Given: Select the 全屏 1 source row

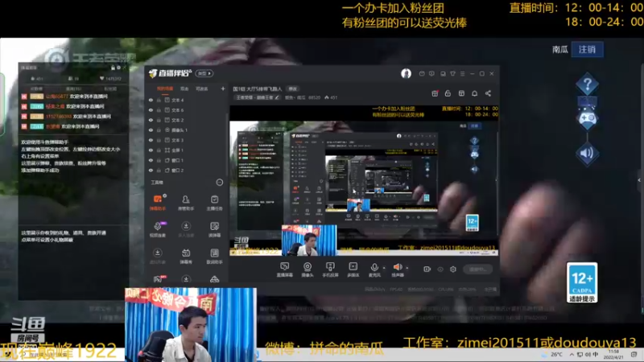Looking at the screenshot, I should click(186, 150).
